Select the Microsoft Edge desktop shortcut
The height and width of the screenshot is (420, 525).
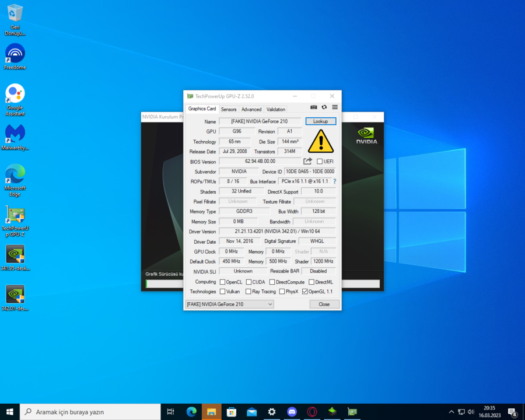tap(15, 180)
